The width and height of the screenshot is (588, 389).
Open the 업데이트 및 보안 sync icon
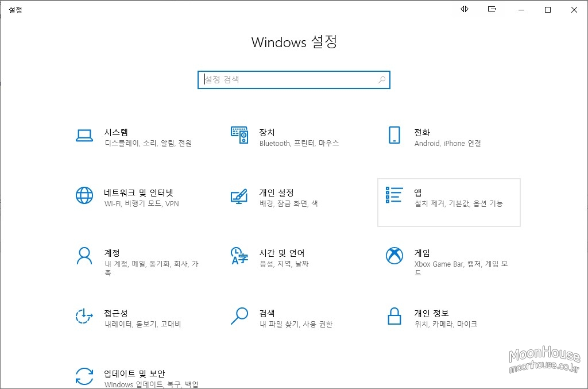click(84, 376)
